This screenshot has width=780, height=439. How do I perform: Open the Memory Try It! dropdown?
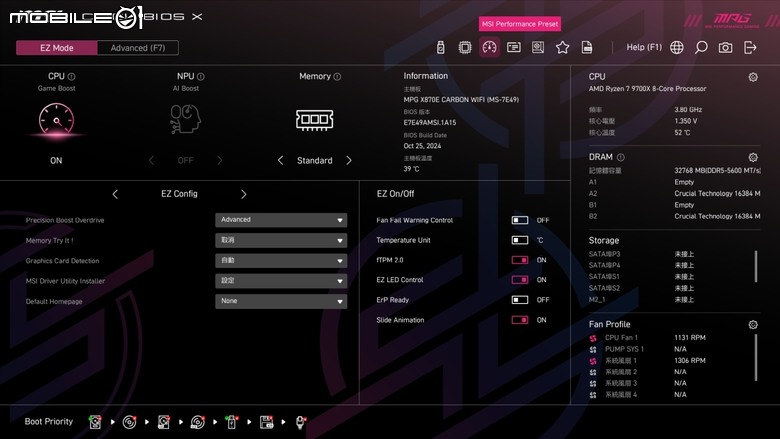coord(281,240)
